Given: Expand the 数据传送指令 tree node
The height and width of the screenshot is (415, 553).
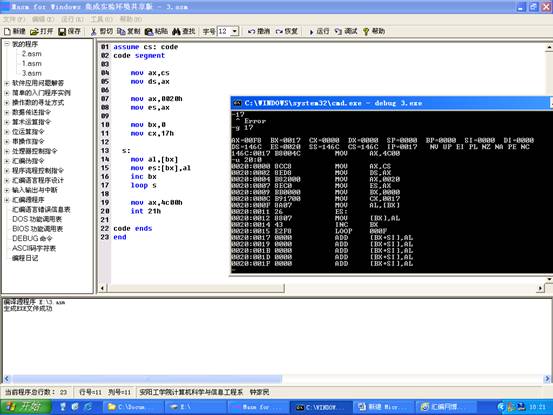Looking at the screenshot, I should (7, 112).
